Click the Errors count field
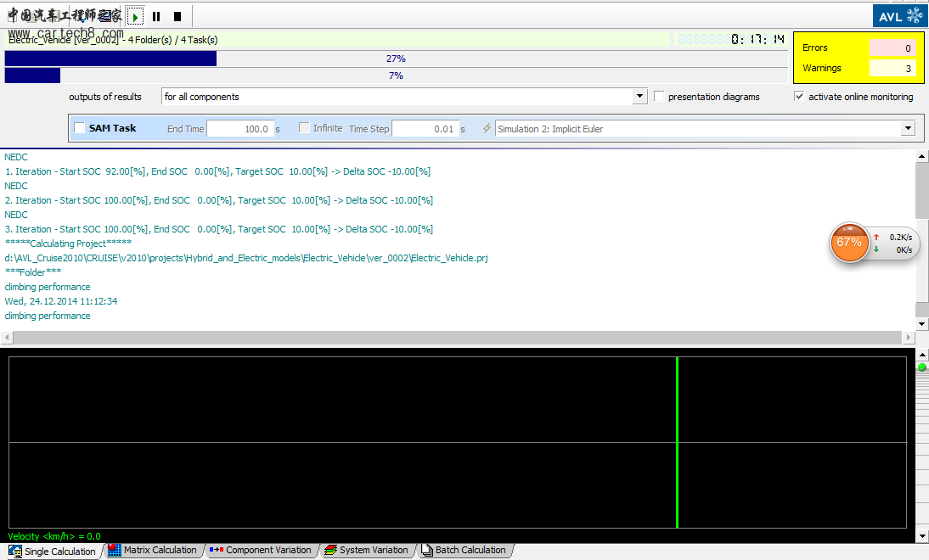 pyautogui.click(x=892, y=48)
